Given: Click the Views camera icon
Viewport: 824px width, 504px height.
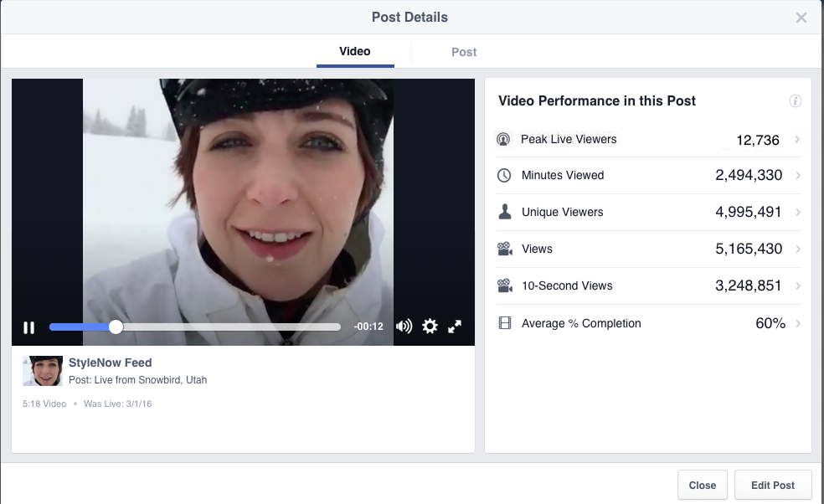Looking at the screenshot, I should pos(503,249).
